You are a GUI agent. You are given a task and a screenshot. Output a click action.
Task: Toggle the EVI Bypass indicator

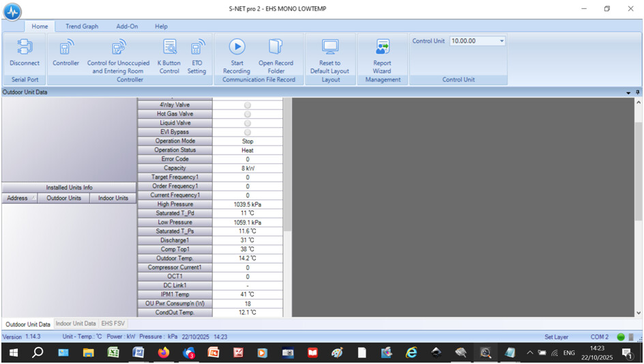click(247, 132)
